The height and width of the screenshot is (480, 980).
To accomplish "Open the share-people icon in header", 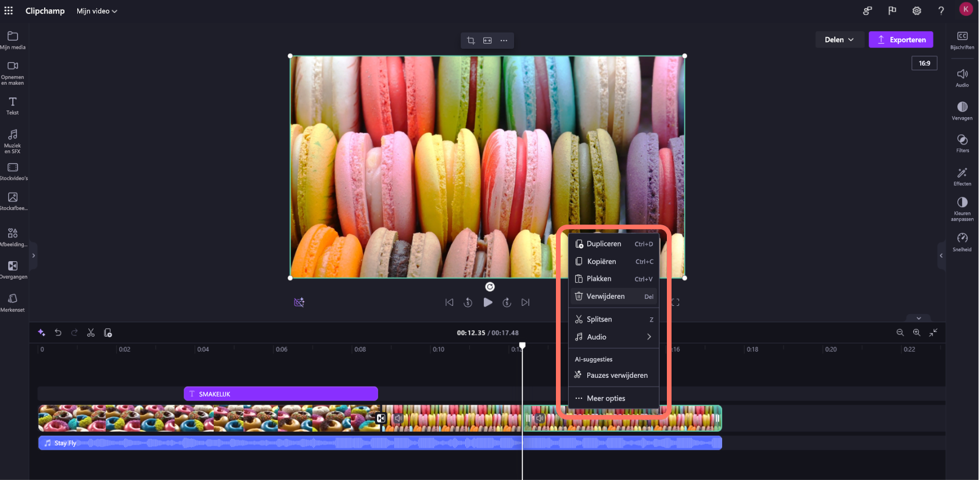I will pos(867,10).
